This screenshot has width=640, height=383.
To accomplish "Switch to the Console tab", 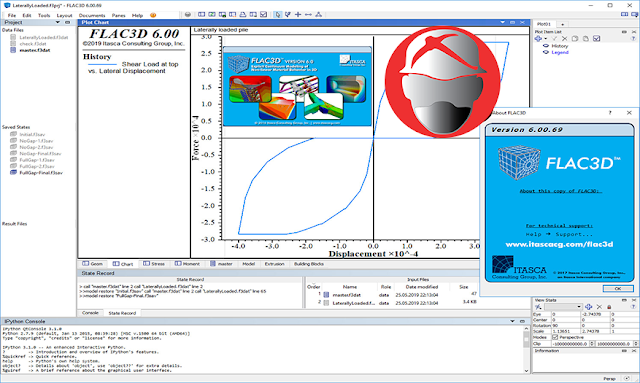I will pyautogui.click(x=90, y=313).
